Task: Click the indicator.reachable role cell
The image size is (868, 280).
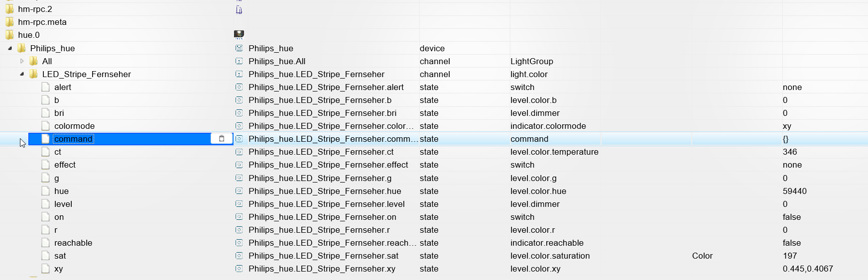Action: pyautogui.click(x=547, y=243)
